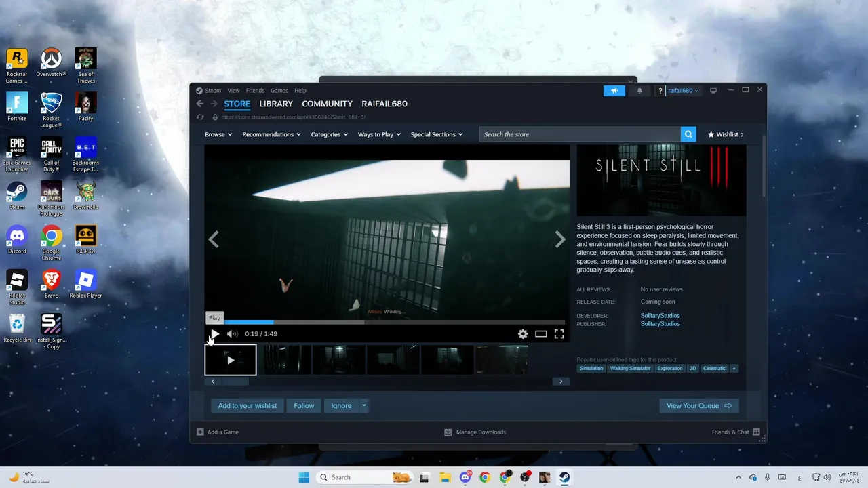Viewport: 868px width, 488px height.
Task: Open Rockstar Games desktop shortcut
Action: pos(17,66)
